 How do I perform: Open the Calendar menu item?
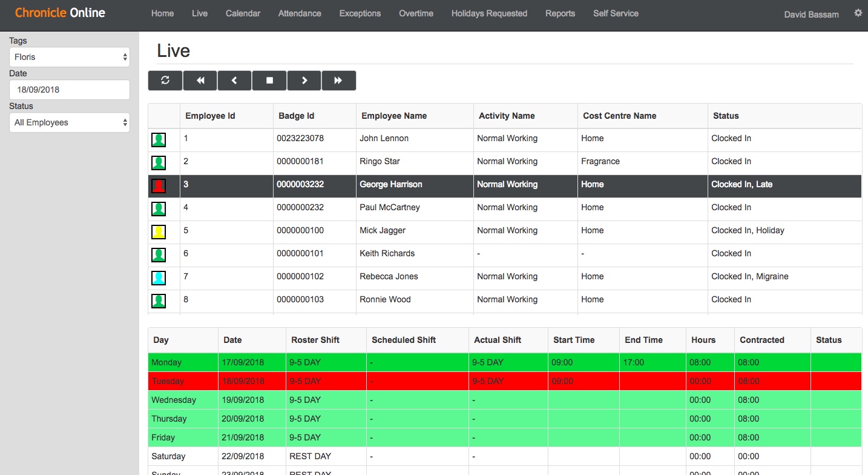(x=243, y=13)
